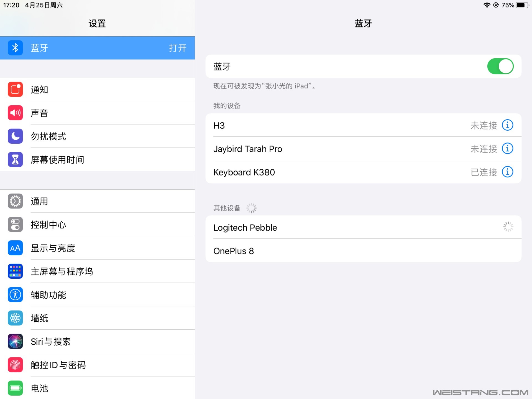Tap the 其他设备 section header
This screenshot has height=399, width=532.
(227, 208)
